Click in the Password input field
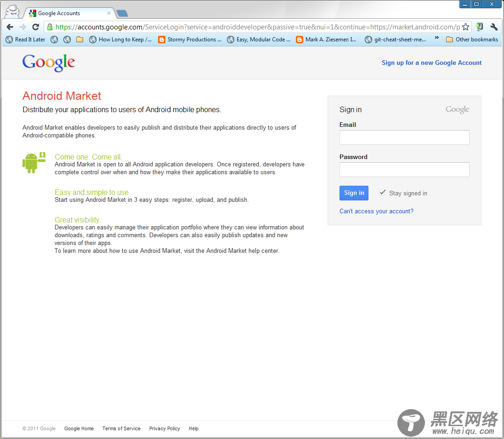The height and width of the screenshot is (439, 504). pos(404,170)
